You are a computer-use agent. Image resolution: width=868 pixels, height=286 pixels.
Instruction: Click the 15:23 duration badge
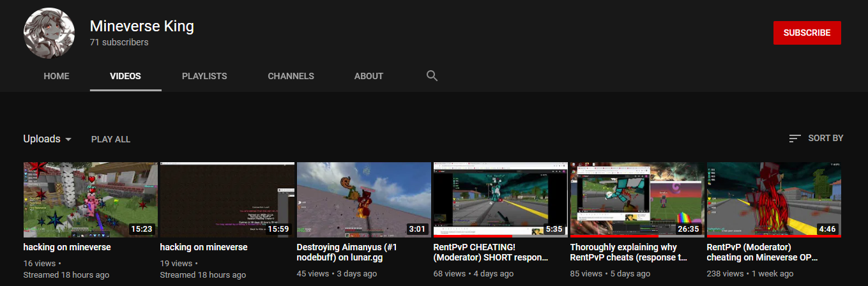click(141, 229)
